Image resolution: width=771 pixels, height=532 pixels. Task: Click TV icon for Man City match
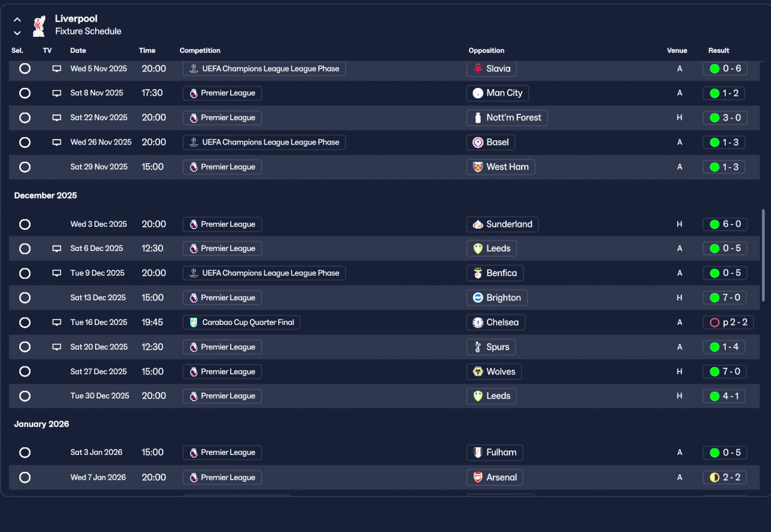point(57,93)
